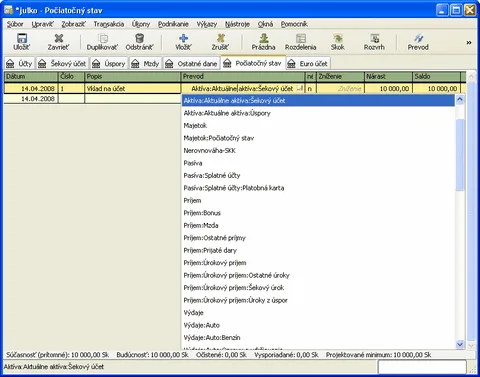
Task: Select Pasíva:Splatné účty in the list
Action: tap(318, 175)
